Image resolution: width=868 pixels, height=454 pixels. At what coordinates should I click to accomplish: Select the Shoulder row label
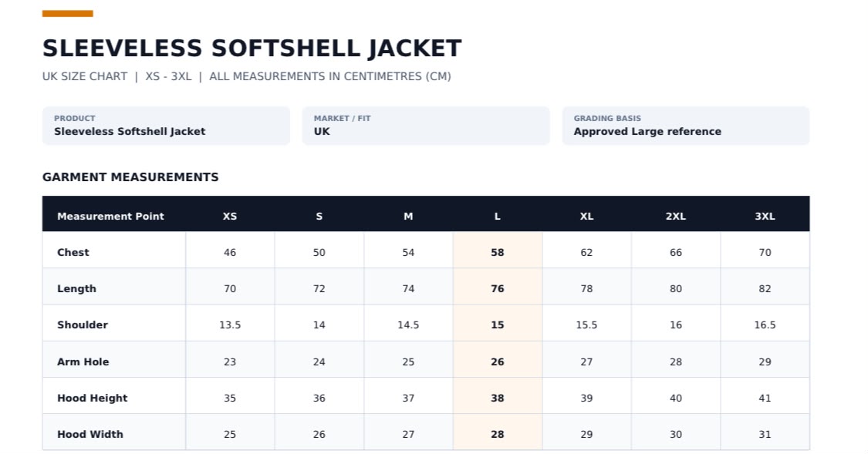click(83, 325)
